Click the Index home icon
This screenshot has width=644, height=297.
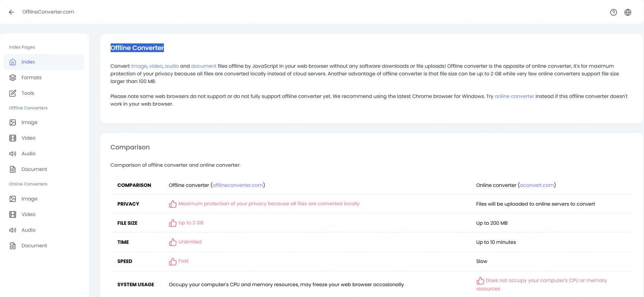click(x=13, y=62)
